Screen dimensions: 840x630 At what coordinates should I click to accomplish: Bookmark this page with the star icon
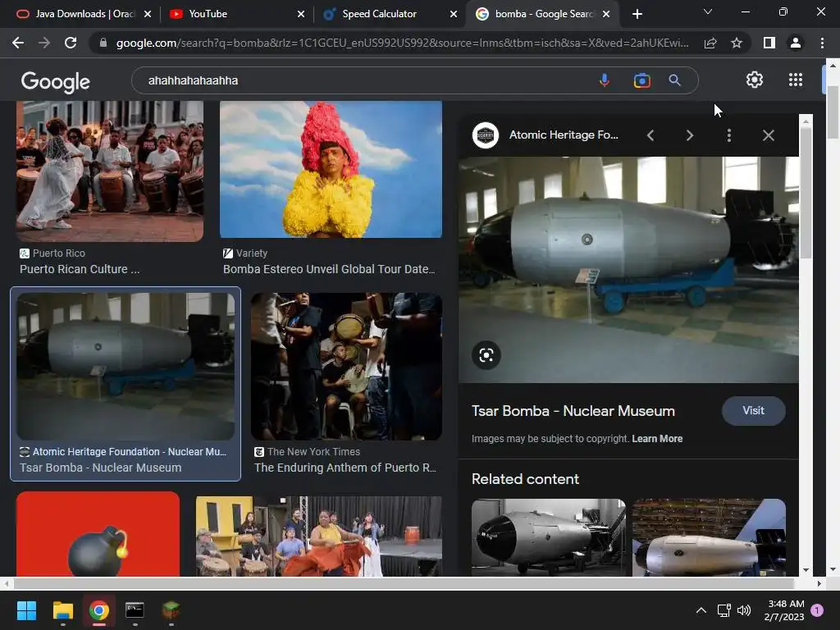coord(737,43)
